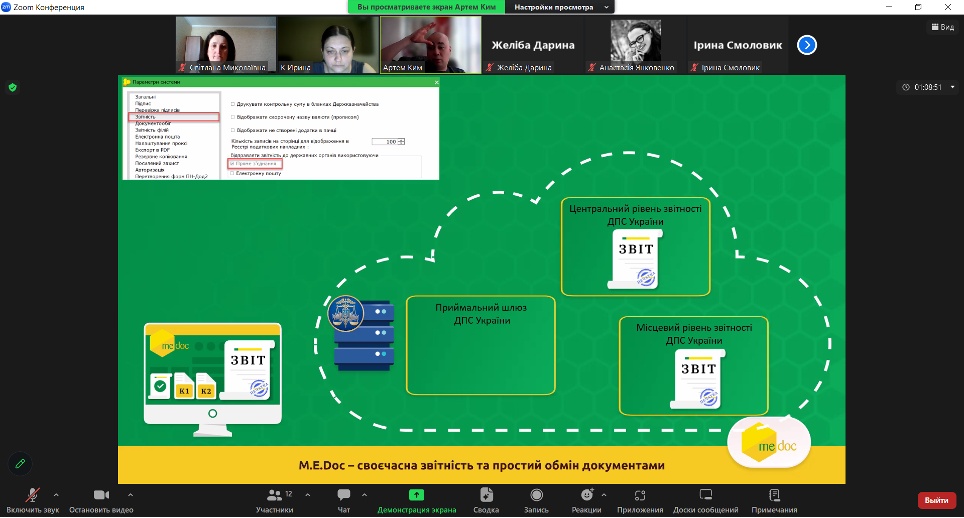Expand the meeting timer dropdown arrow
This screenshot has height=518, width=964.
(x=952, y=87)
